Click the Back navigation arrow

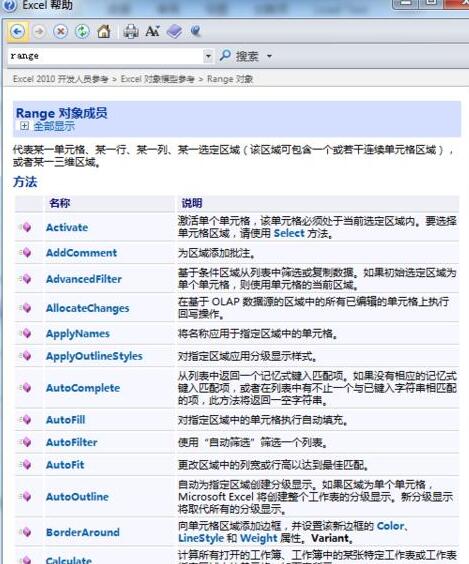17,32
